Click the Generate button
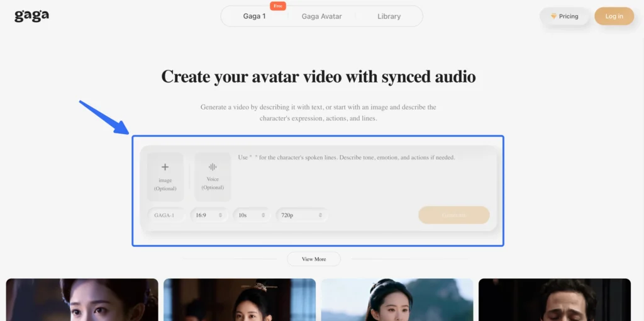 point(454,215)
